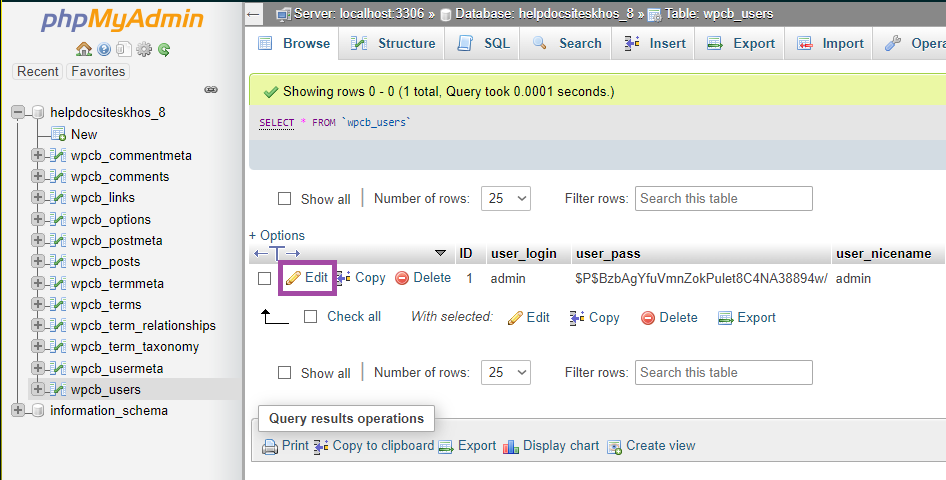
Task: Click the Copy to clipboard icon
Action: coord(322,446)
